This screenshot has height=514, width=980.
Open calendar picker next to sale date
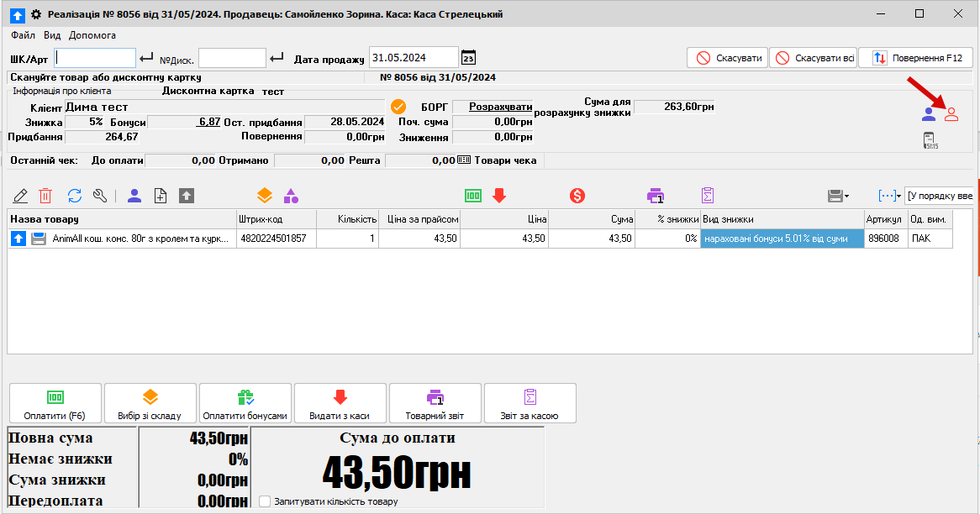(x=469, y=58)
